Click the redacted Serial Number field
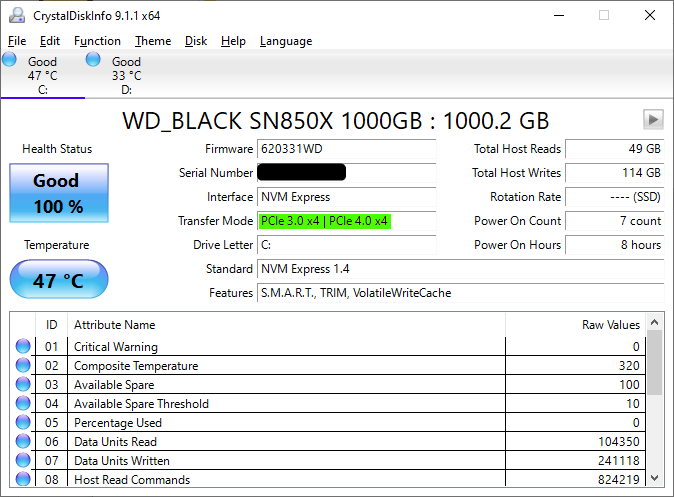 click(x=346, y=173)
